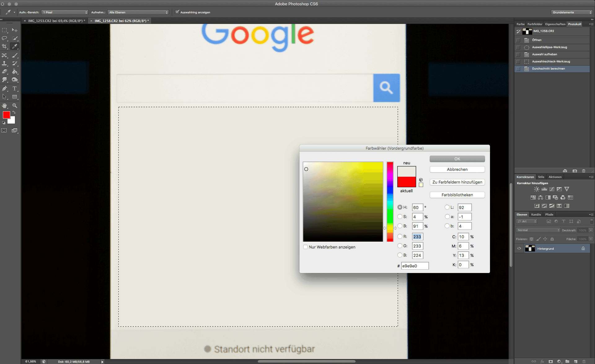Open the Grundelemente workspace dropdown
This screenshot has height=364, width=595.
572,12
